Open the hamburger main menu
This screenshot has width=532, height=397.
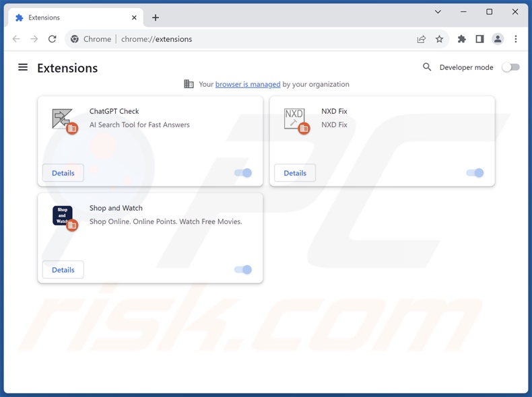tap(23, 67)
